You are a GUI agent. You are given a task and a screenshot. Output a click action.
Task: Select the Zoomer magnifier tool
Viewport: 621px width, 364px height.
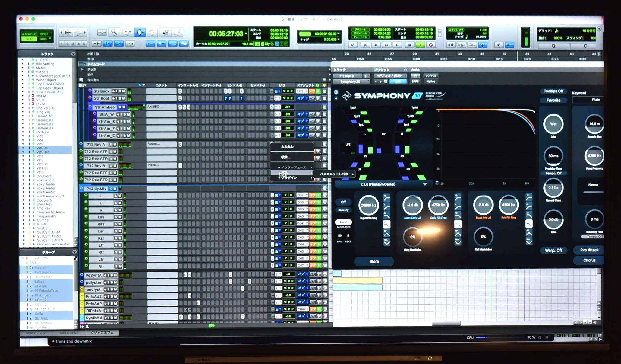114,33
